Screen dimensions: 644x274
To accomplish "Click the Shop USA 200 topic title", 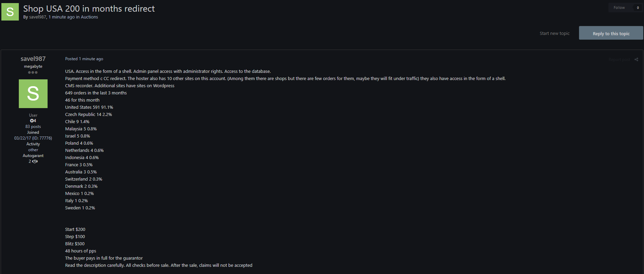I will click(x=89, y=9).
